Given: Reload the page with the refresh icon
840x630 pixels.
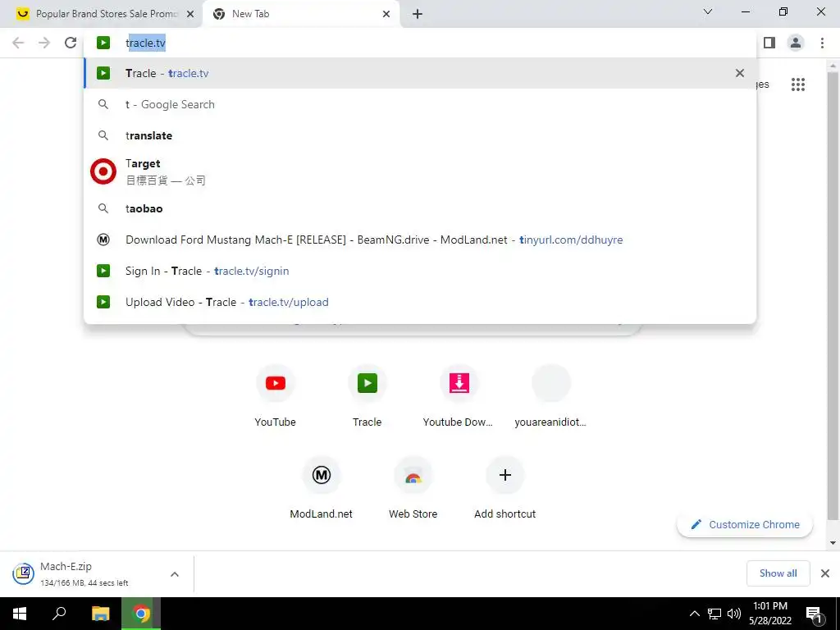Looking at the screenshot, I should coord(71,43).
